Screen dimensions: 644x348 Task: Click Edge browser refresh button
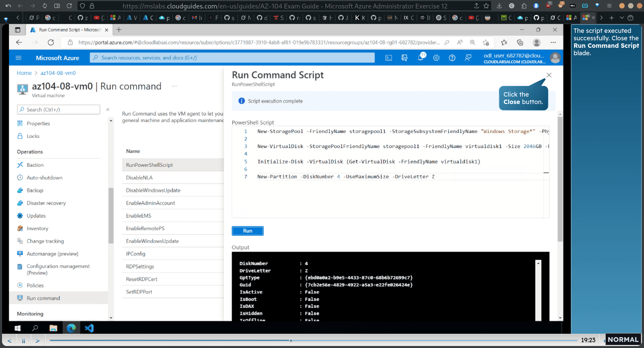(x=51, y=42)
